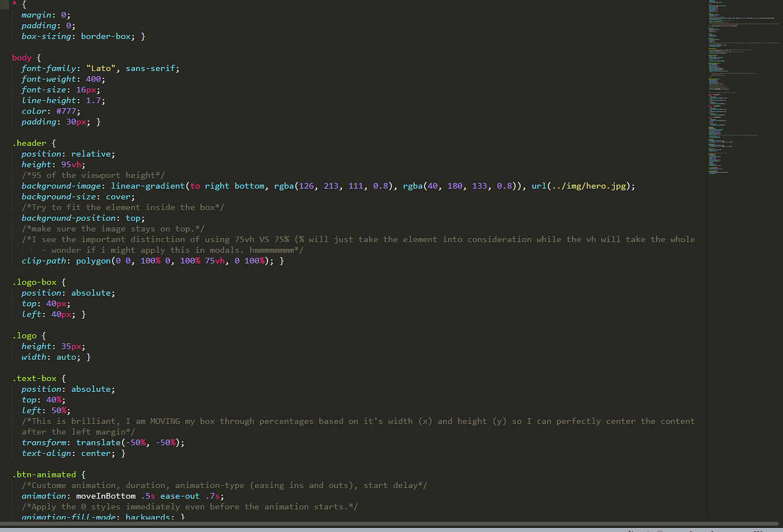Click inside the viewport height comment

coord(92,175)
